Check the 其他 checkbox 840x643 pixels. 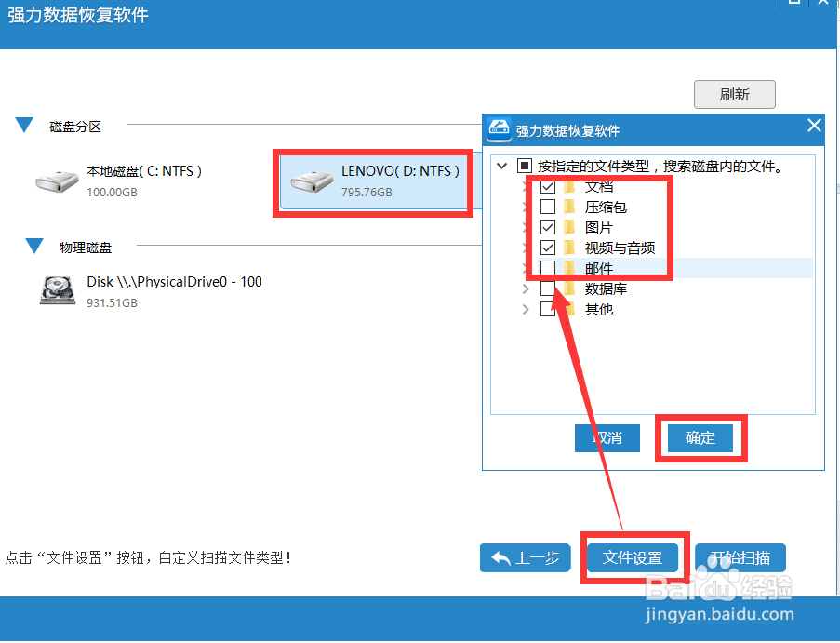click(548, 309)
